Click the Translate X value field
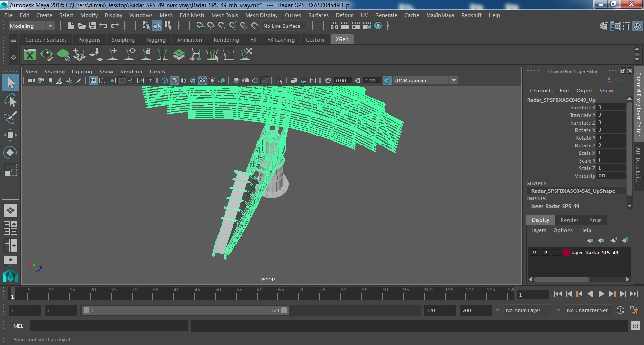The image size is (644, 345). pos(611,108)
